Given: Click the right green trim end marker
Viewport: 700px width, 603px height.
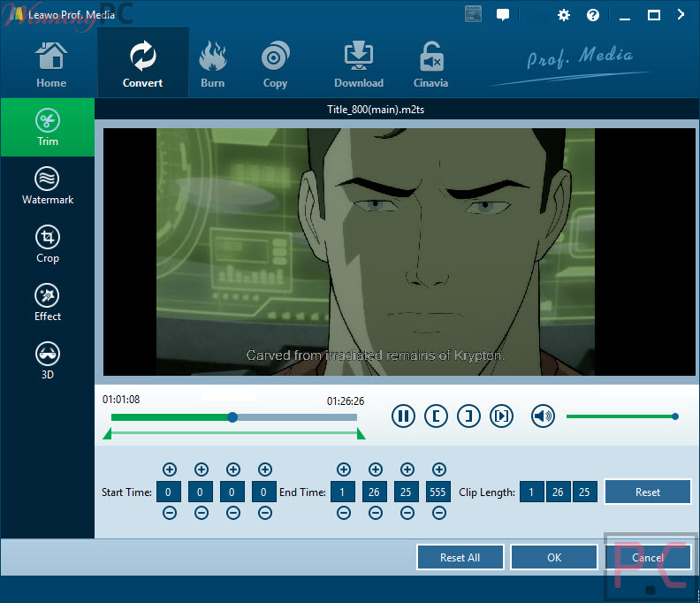Looking at the screenshot, I should click(x=361, y=434).
